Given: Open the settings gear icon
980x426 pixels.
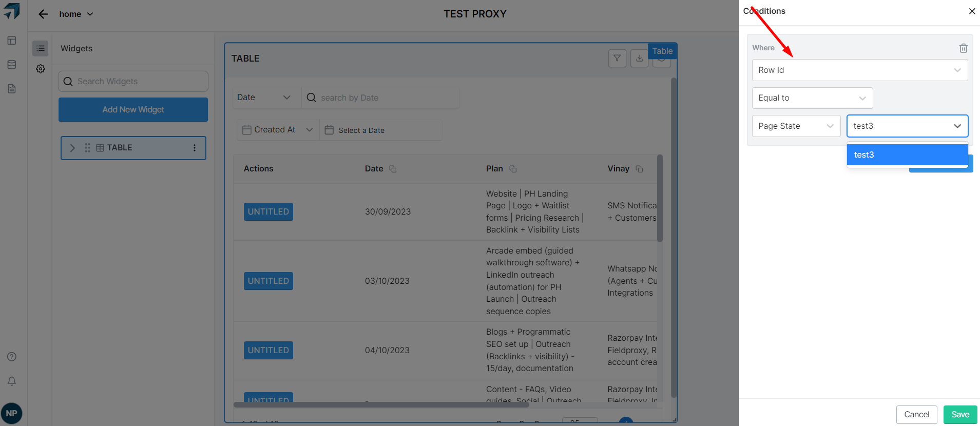Looking at the screenshot, I should [41, 69].
